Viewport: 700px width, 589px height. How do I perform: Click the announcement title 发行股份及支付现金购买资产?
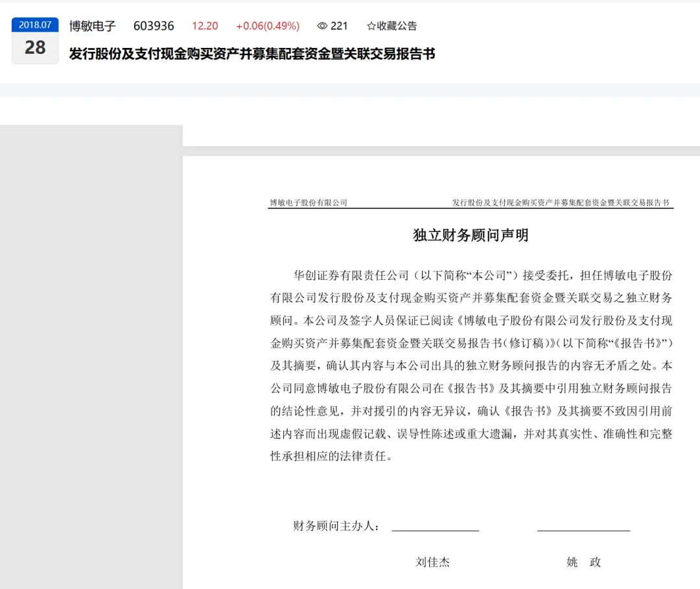coord(251,54)
